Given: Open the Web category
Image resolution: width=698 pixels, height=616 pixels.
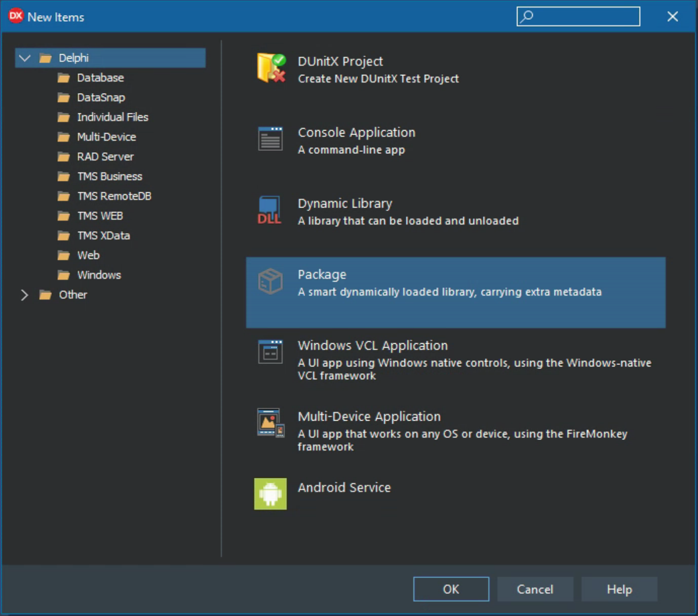Looking at the screenshot, I should click(88, 256).
